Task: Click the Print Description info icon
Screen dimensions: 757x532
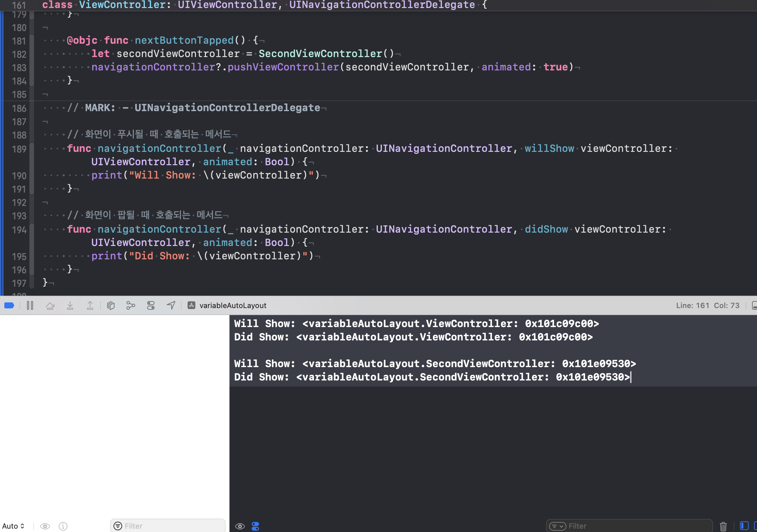Action: point(63,526)
